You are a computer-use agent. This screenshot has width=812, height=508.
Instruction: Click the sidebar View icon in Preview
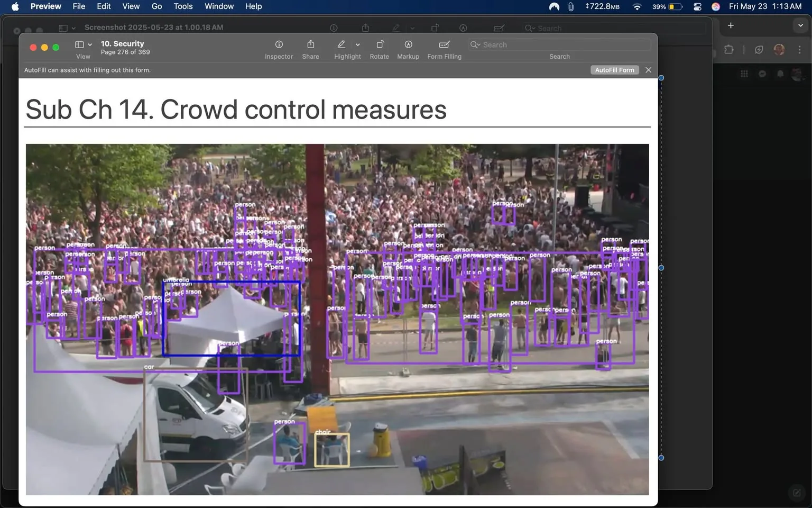pyautogui.click(x=79, y=44)
